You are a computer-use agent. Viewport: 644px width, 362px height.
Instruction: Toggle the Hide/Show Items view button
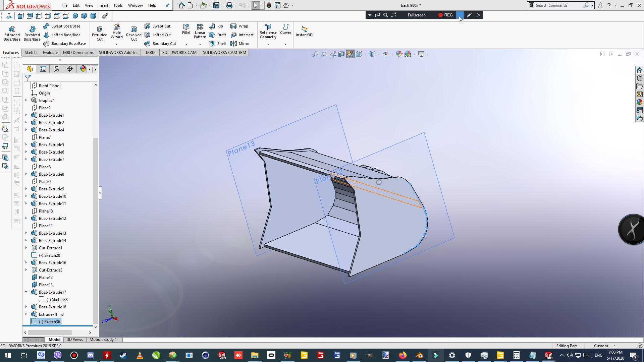tap(385, 54)
